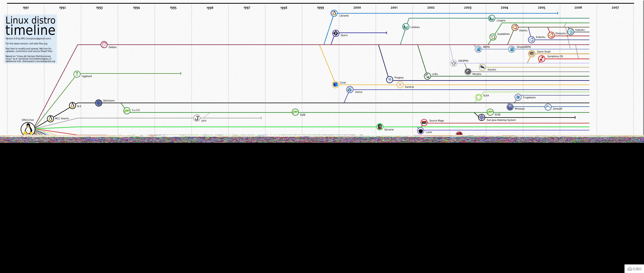Select the MEPIS icon
This screenshot has width=644, height=273.
click(x=478, y=49)
